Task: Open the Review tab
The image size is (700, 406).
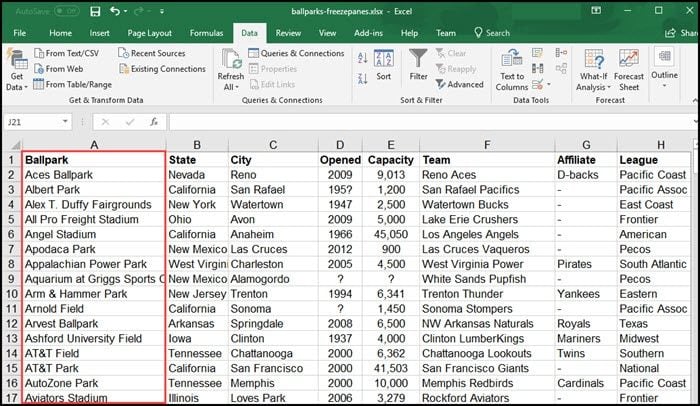Action: click(288, 33)
